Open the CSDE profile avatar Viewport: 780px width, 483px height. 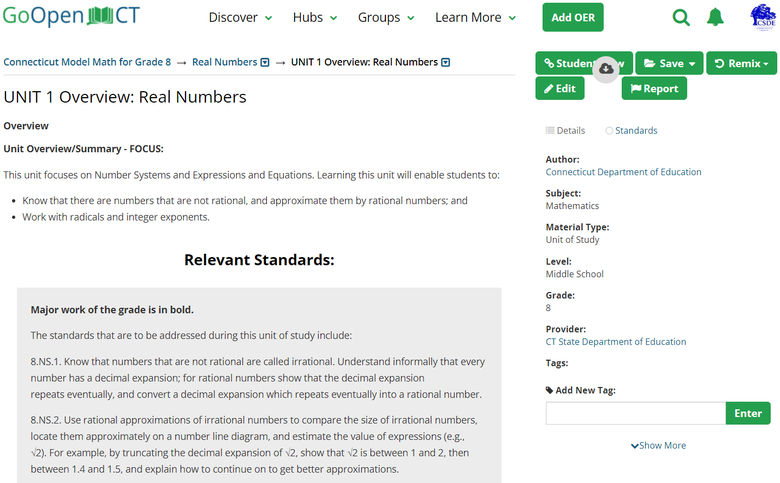point(762,17)
